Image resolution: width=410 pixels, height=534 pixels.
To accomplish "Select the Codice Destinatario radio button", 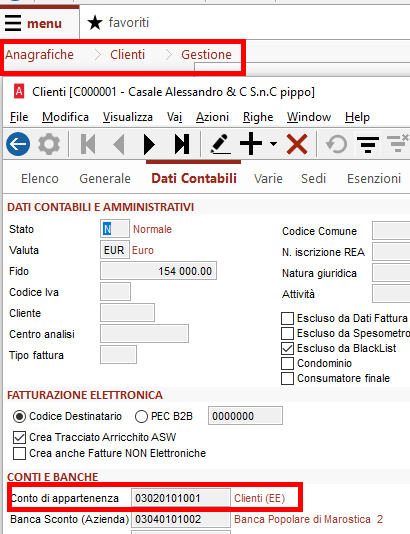I will [x=19, y=416].
